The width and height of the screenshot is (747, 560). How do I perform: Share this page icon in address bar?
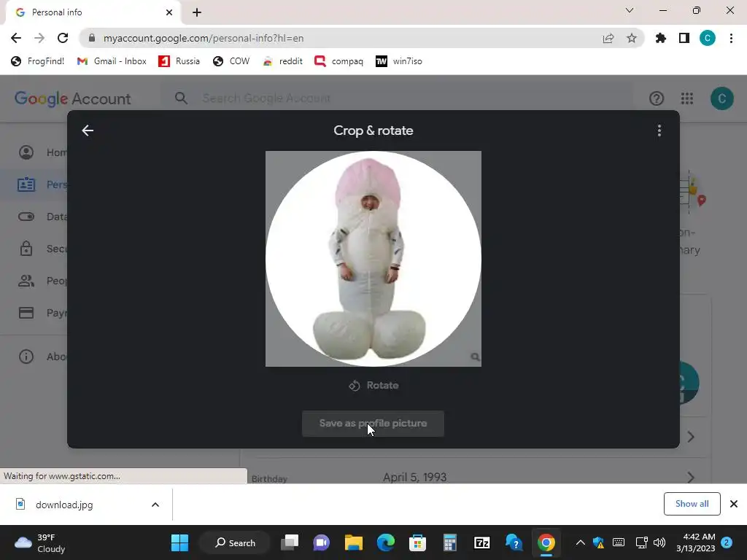pos(608,38)
